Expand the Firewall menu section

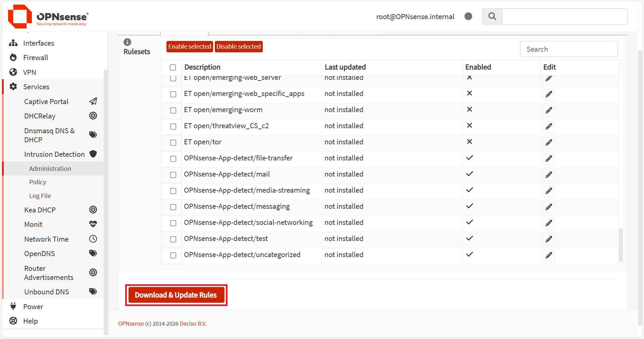coord(36,58)
